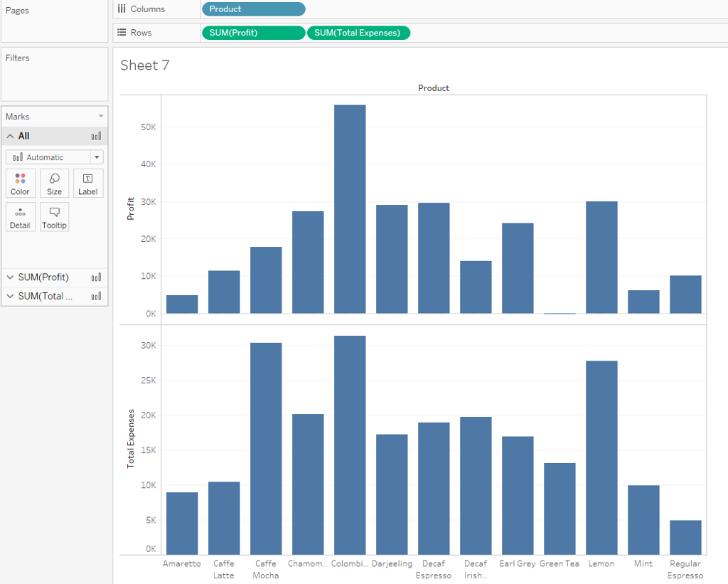Open the Color marks card
This screenshot has height=584, width=728.
tap(21, 184)
